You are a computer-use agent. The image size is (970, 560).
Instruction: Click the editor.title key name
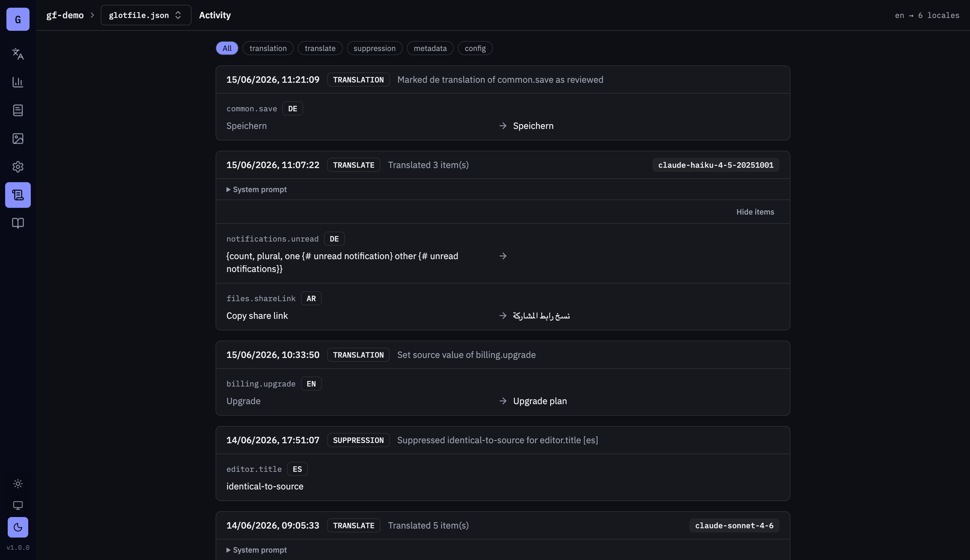click(x=254, y=469)
